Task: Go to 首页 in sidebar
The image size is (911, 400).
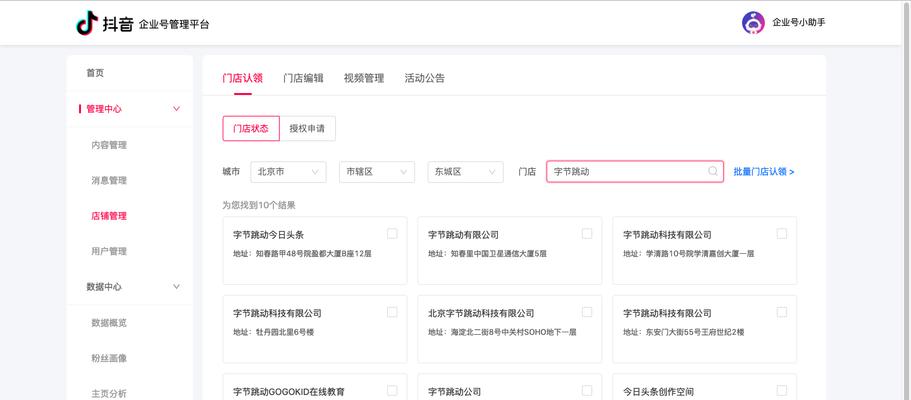Action: (x=95, y=73)
